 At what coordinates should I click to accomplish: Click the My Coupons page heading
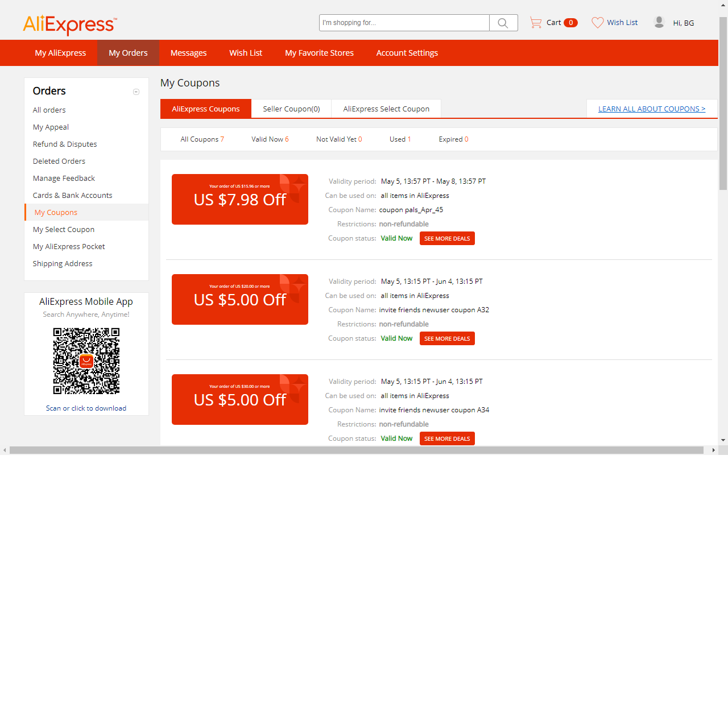(190, 83)
